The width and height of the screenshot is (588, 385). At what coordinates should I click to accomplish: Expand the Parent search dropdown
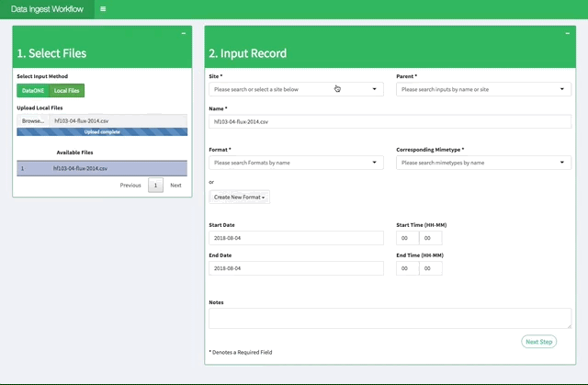pos(483,89)
